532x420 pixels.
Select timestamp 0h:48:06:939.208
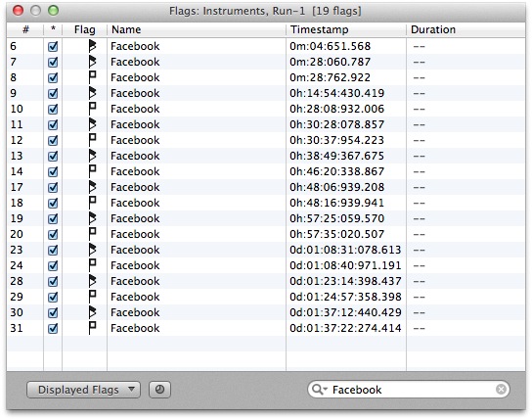[x=337, y=187]
